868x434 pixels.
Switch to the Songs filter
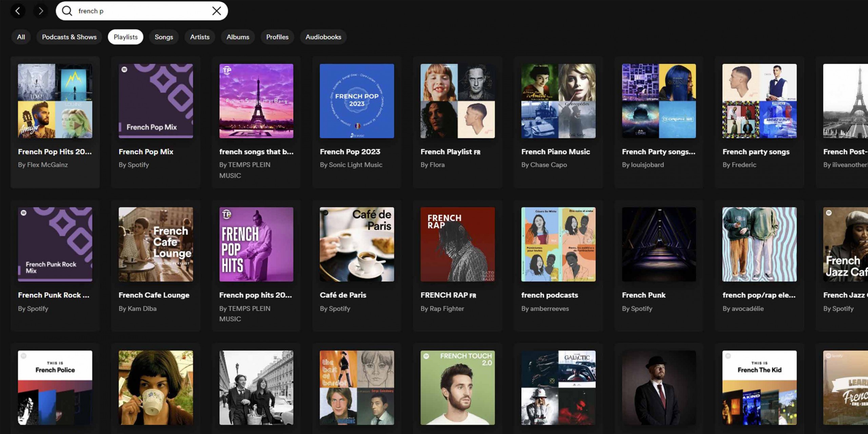[164, 37]
